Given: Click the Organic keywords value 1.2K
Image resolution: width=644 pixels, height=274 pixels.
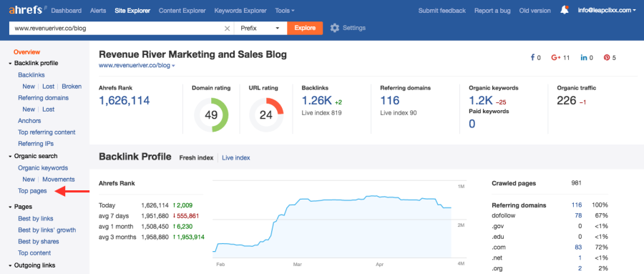Looking at the screenshot, I should pos(481,101).
